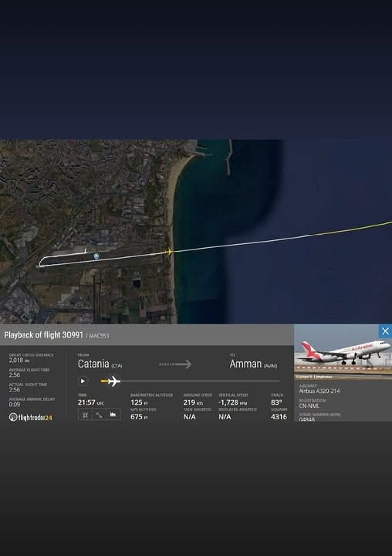Viewport: 392px width, 556px height.
Task: Click the blue airport pin on the runway
Action: pos(96,256)
